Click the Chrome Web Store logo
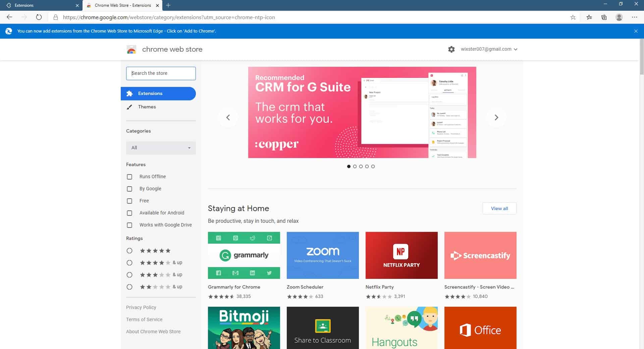The height and width of the screenshot is (349, 644). click(x=131, y=49)
